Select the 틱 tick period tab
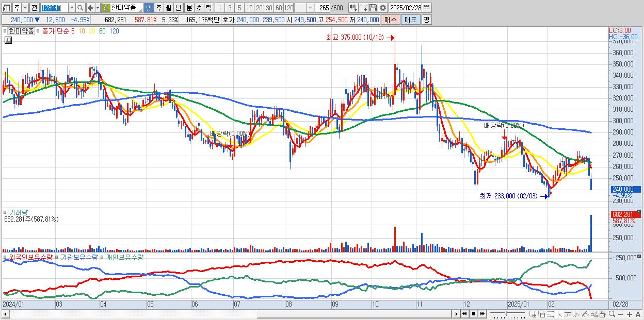Viewport: 644px width, 320px height. [208, 8]
